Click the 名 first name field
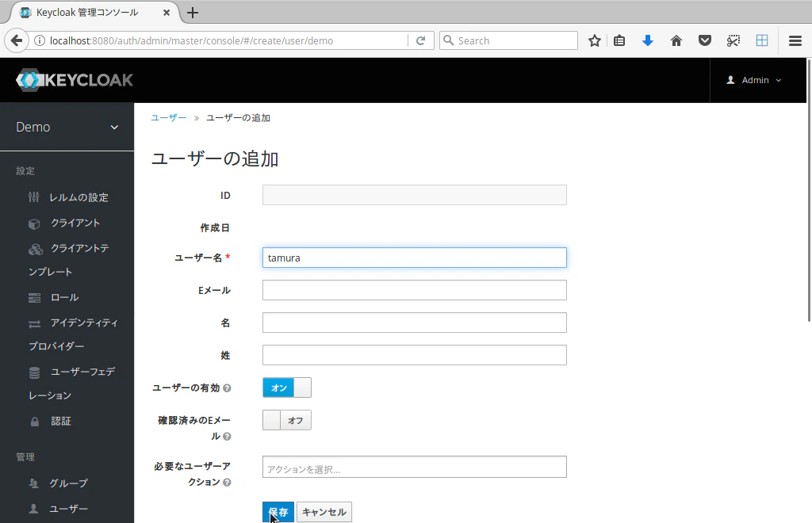812x523 pixels. coord(414,323)
